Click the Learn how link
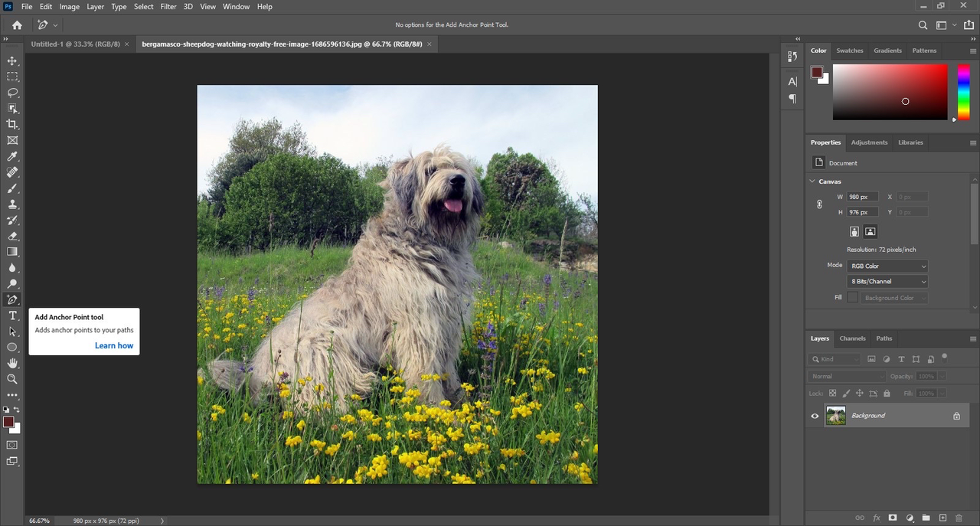Viewport: 980px width, 526px height. [114, 345]
